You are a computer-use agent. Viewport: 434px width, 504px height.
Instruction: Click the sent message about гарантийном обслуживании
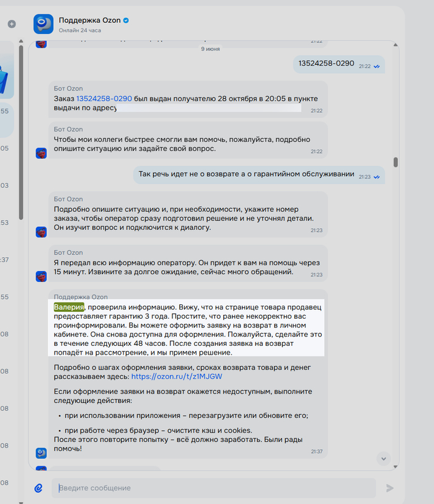(259, 175)
